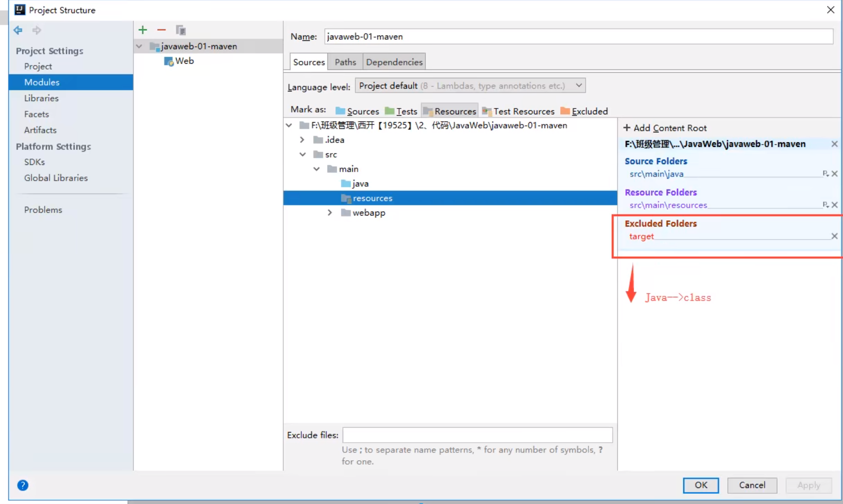Collapse javaweb-01-maven module node

139,46
